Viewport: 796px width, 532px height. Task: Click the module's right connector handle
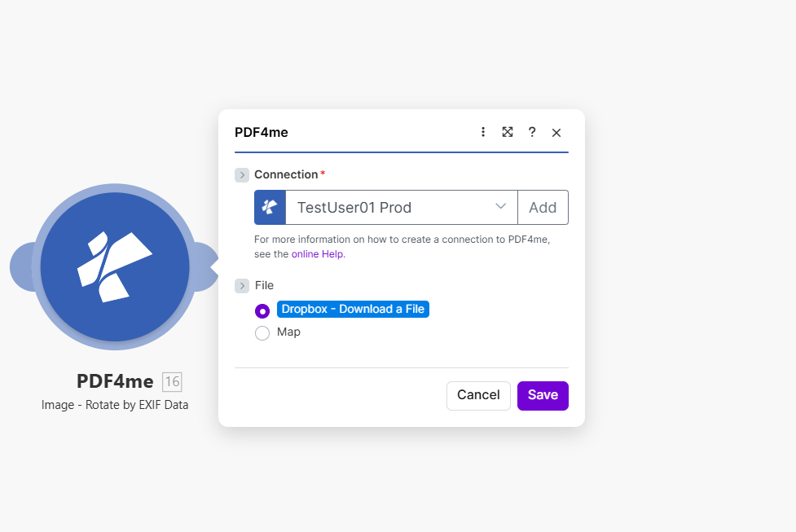[204, 266]
